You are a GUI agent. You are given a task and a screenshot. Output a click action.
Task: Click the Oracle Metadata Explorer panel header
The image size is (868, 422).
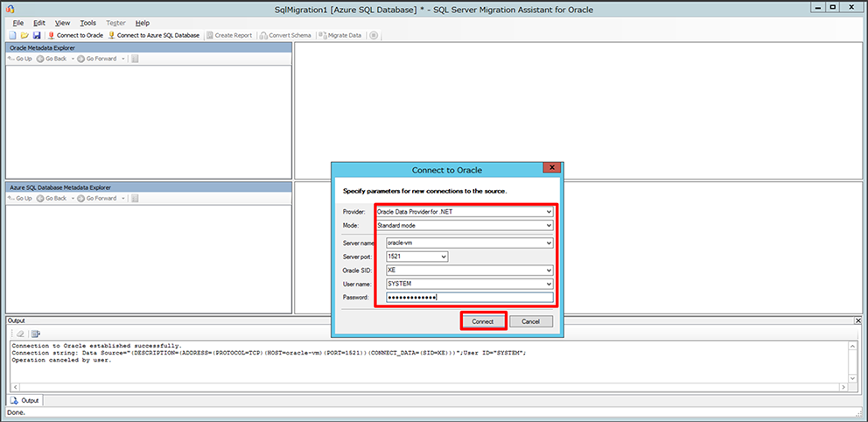tap(149, 47)
